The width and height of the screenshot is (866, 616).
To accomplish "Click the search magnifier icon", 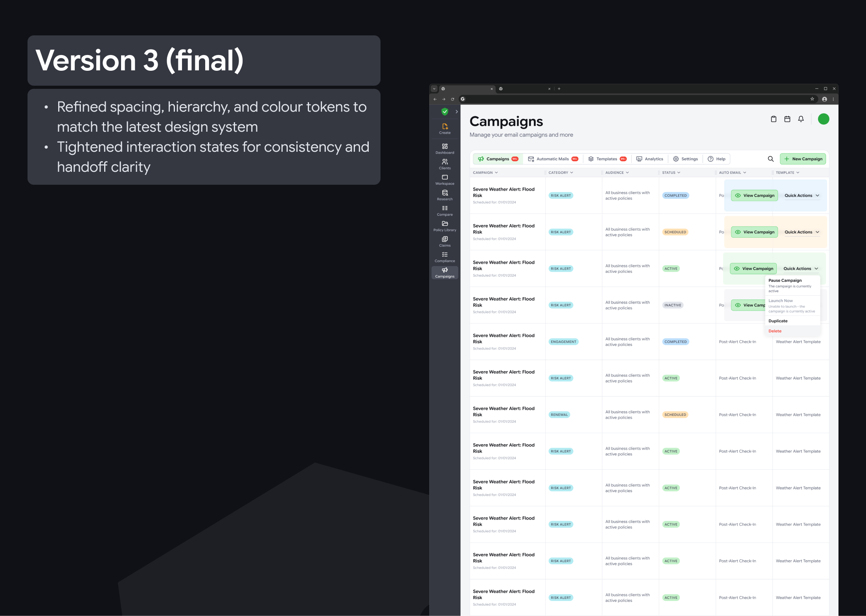I will click(x=770, y=159).
